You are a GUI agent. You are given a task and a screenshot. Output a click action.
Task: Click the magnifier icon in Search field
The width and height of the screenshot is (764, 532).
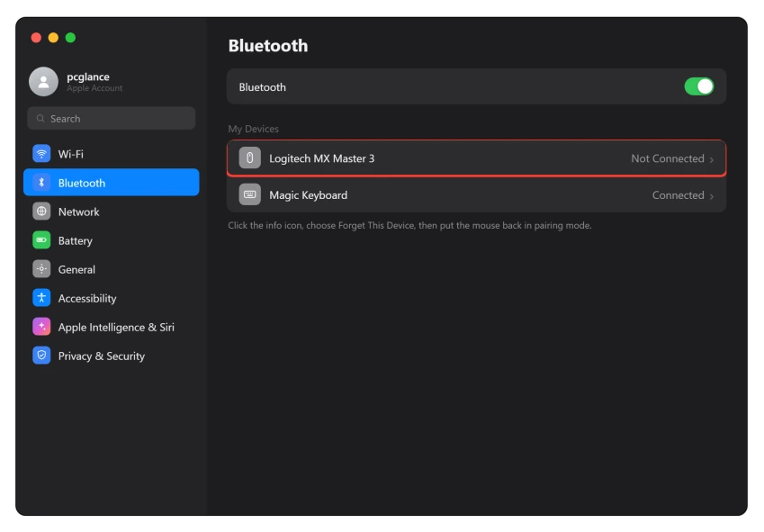tap(40, 119)
